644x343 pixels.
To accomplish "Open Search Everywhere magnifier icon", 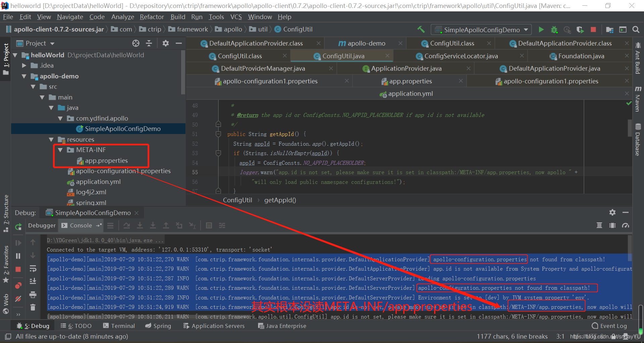I will 636,29.
